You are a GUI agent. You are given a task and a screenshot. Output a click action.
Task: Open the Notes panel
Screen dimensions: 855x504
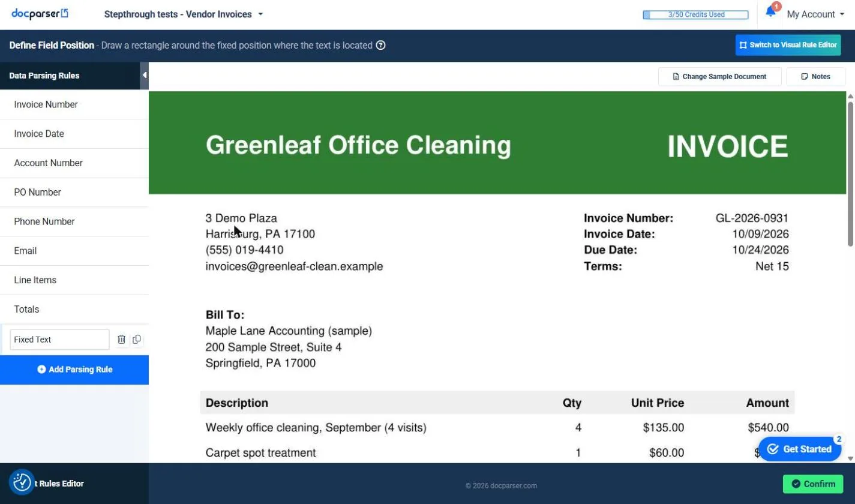815,77
